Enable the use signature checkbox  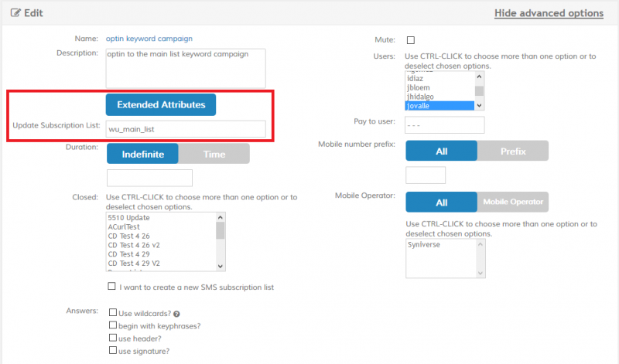113,351
